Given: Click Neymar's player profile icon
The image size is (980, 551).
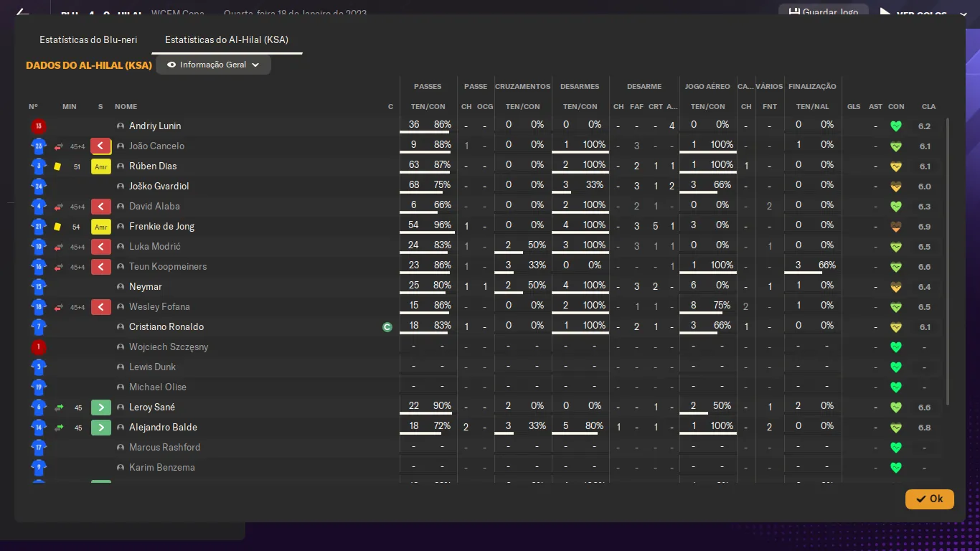Looking at the screenshot, I should click(121, 287).
